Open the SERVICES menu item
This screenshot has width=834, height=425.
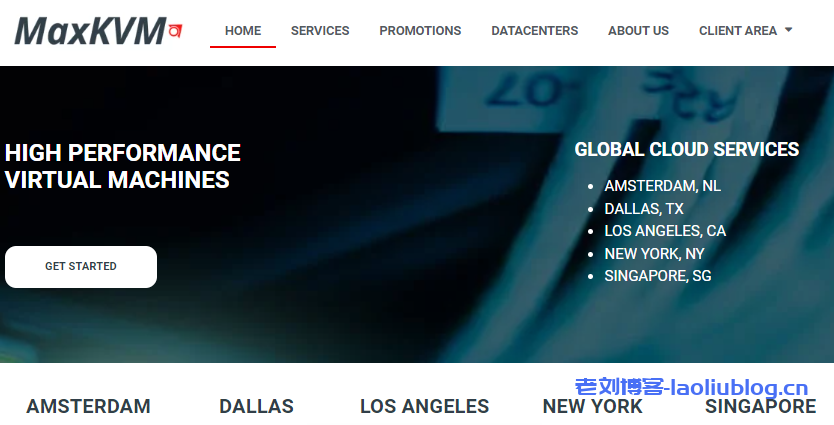point(320,31)
